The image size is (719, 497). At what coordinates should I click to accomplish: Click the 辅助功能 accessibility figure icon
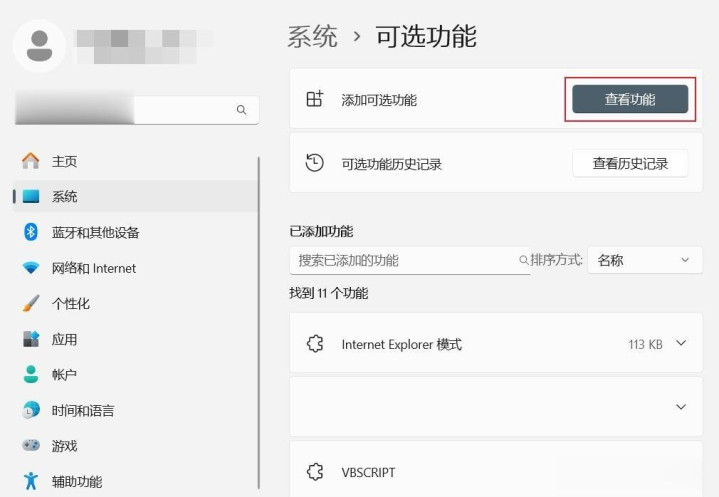click(x=31, y=481)
